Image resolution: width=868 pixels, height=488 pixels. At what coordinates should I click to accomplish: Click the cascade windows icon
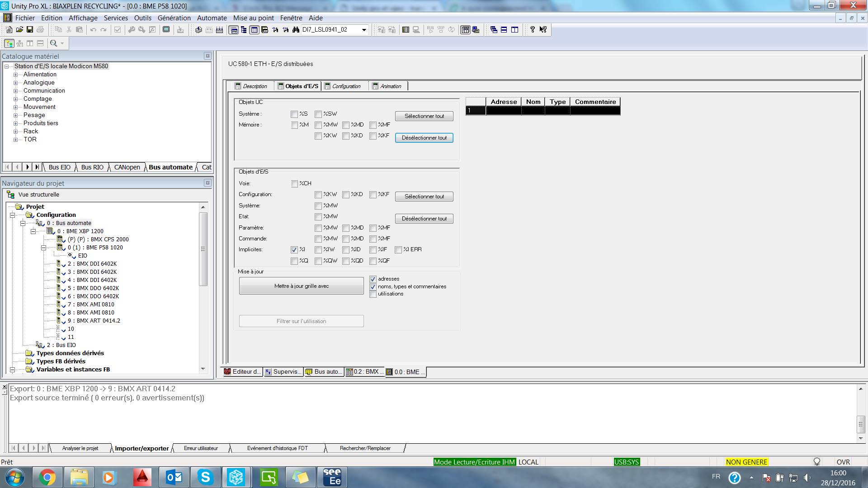pos(494,30)
